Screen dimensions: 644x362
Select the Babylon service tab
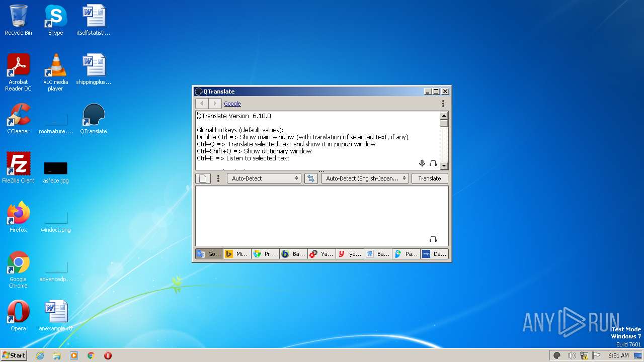click(293, 254)
